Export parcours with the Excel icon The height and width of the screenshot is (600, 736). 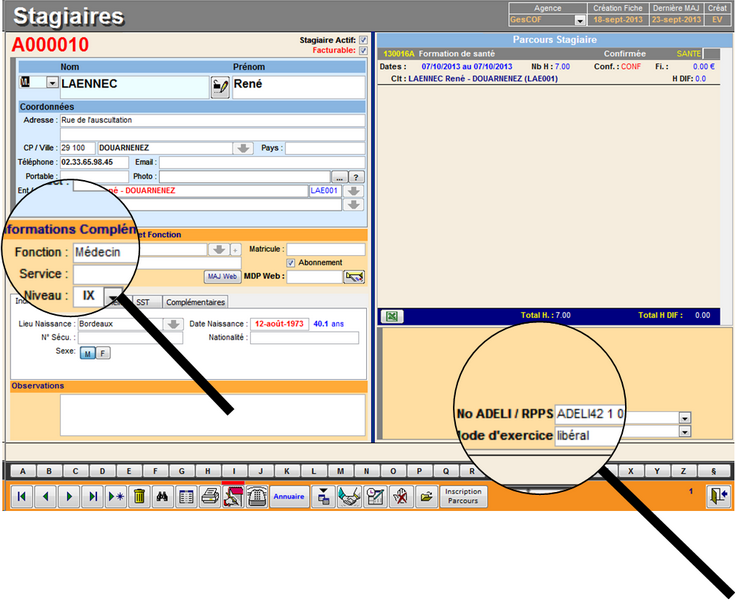393,316
